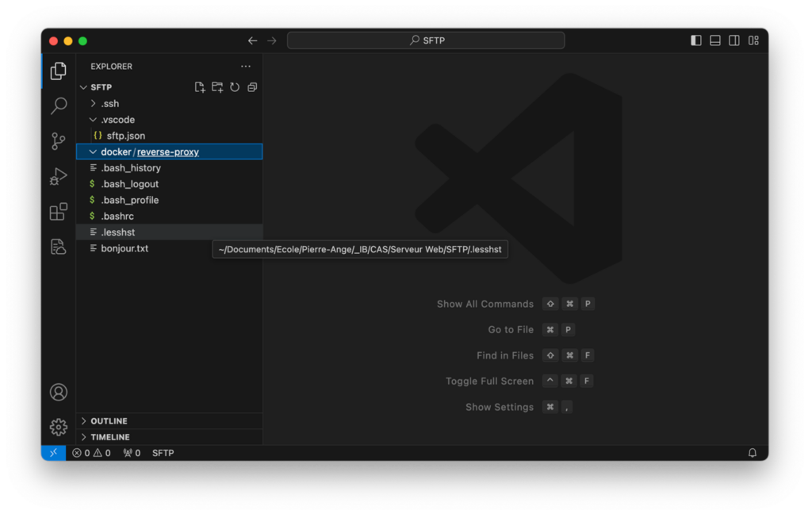Screen dimensions: 812x518
Task: Click the reverse-proxy path segment
Action: click(x=168, y=152)
